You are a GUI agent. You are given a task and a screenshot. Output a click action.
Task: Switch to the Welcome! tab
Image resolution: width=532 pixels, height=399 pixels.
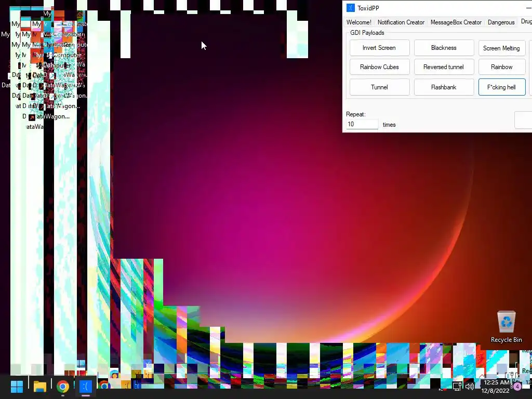tap(358, 22)
